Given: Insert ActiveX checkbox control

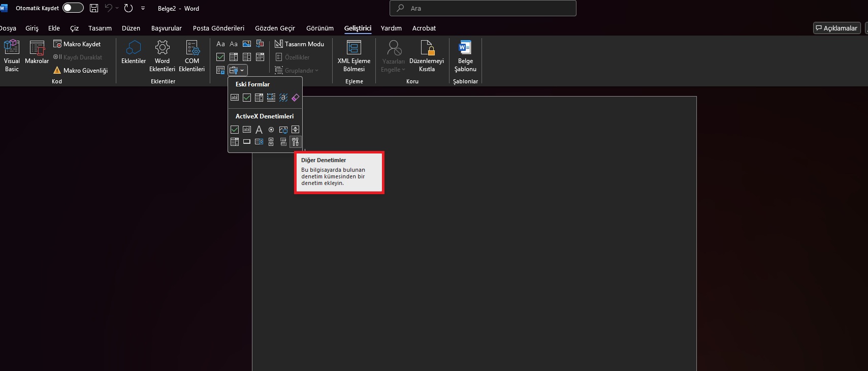Looking at the screenshot, I should point(235,130).
